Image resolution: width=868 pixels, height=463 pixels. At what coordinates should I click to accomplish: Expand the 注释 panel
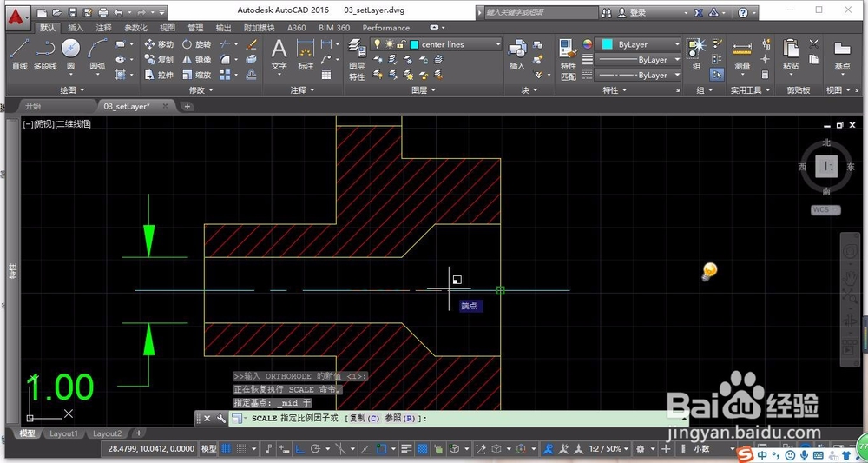(302, 89)
